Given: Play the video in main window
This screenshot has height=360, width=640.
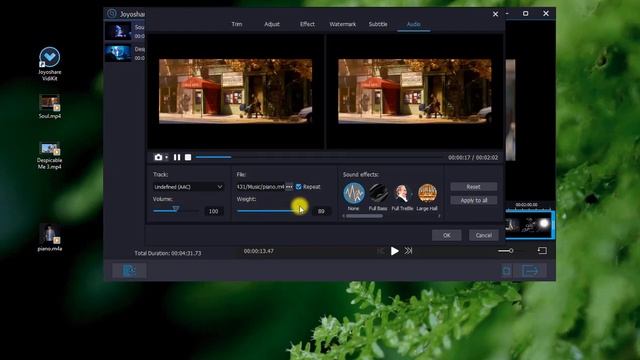Looking at the screenshot, I should point(394,251).
